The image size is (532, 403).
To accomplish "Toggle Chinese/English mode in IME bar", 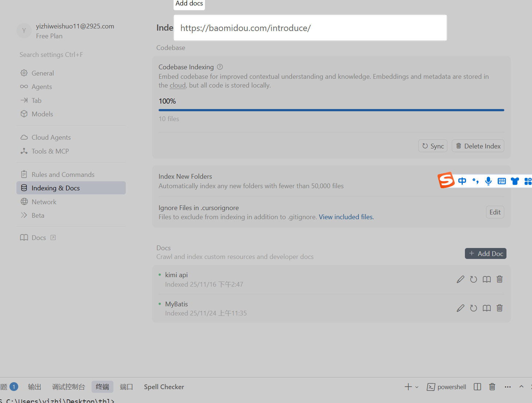I will [462, 181].
